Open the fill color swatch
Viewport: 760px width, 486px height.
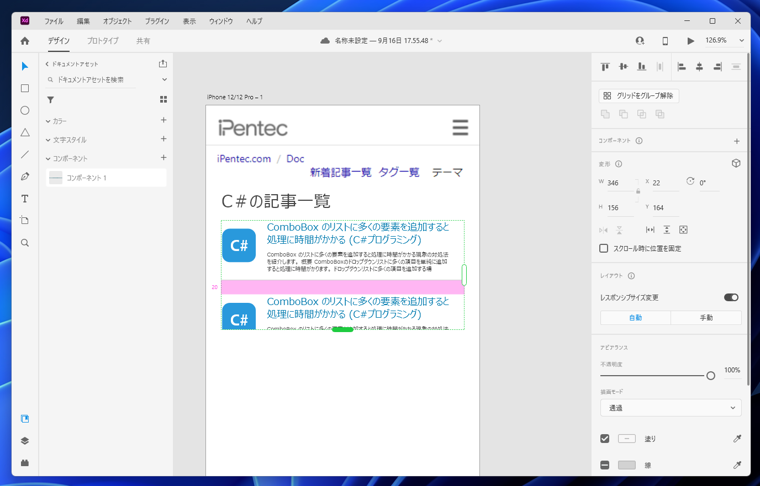627,439
